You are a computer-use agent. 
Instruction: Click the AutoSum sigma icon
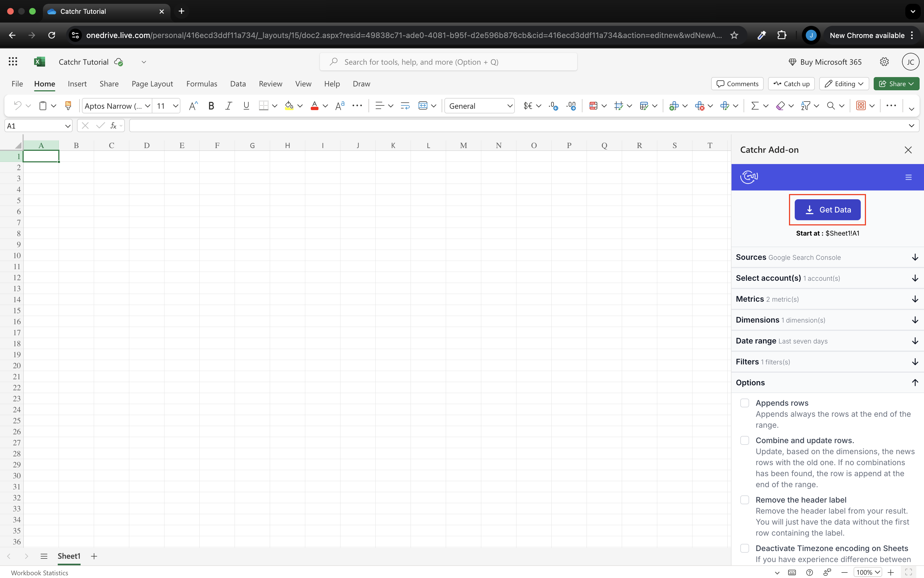[x=755, y=106]
